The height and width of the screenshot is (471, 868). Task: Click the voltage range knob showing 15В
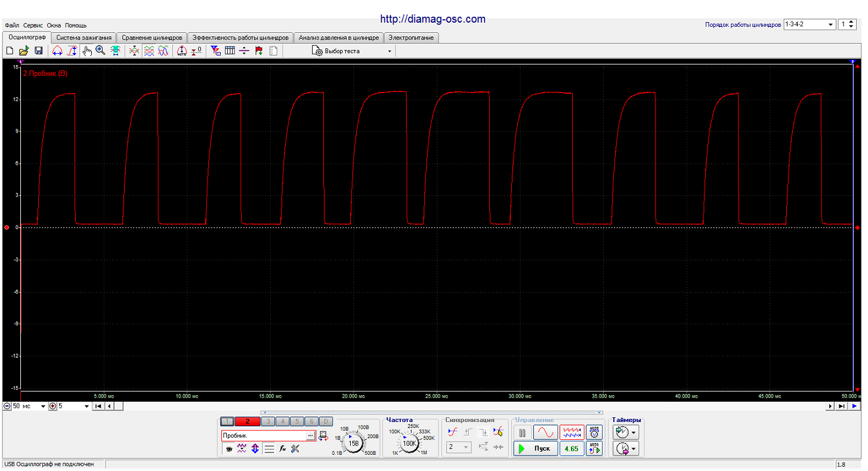pyautogui.click(x=353, y=444)
